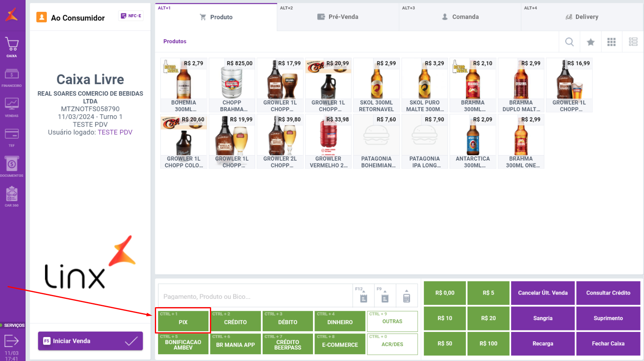The height and width of the screenshot is (361, 644).
Task: Select the R$ 0,00 amount button
Action: click(x=445, y=293)
